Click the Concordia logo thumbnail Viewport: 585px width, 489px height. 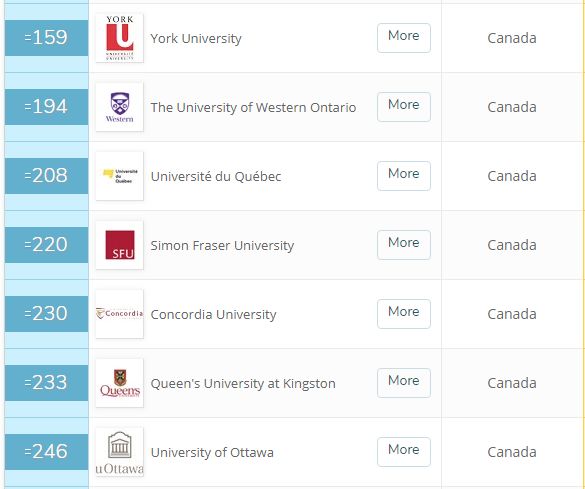[x=119, y=314]
